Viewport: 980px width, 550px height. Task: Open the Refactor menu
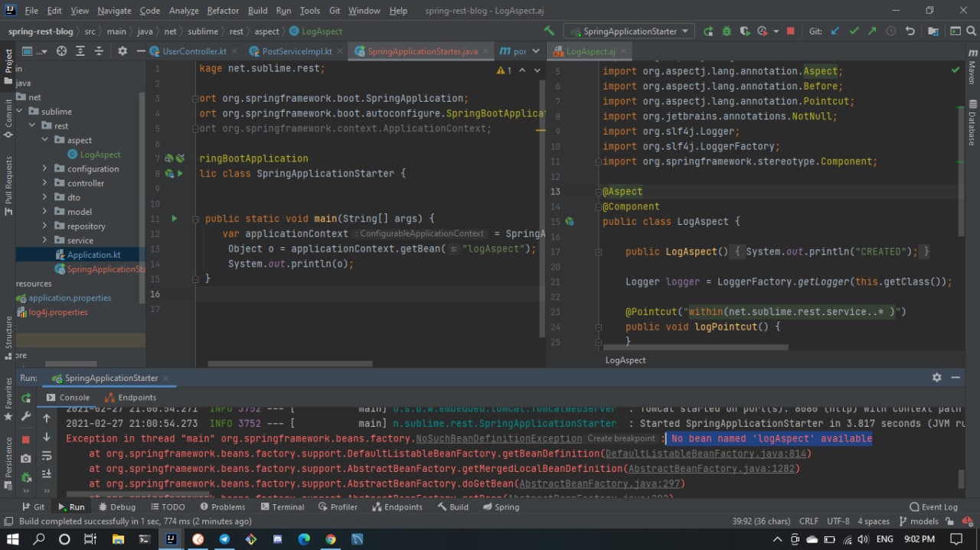click(223, 11)
